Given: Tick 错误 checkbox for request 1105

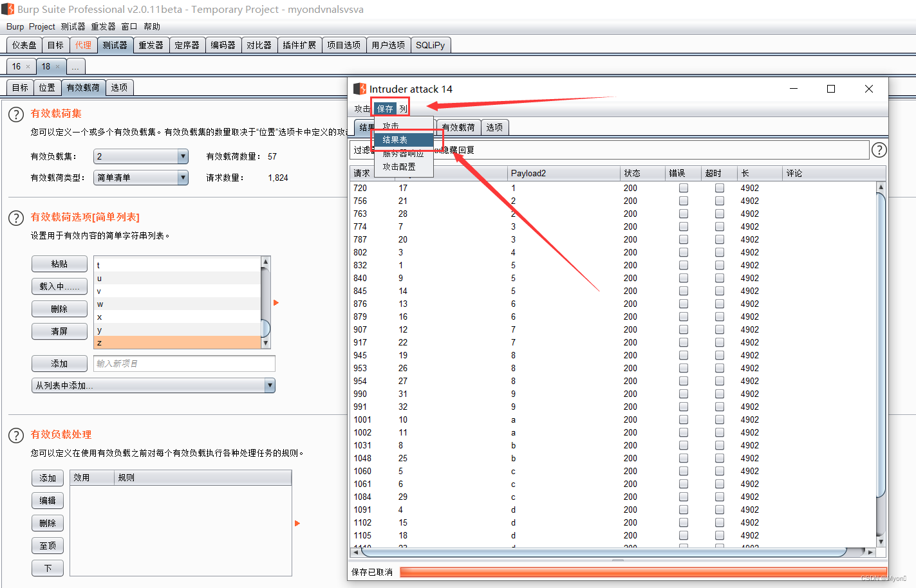Looking at the screenshot, I should click(684, 535).
